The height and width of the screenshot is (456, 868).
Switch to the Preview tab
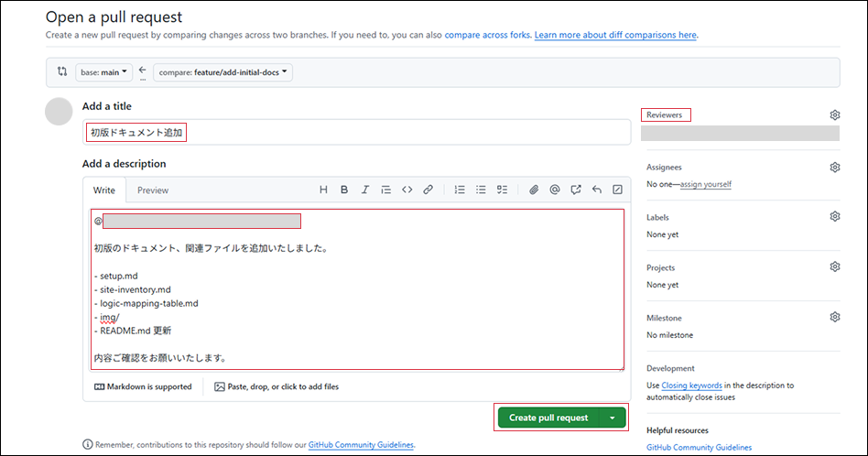[x=153, y=190]
